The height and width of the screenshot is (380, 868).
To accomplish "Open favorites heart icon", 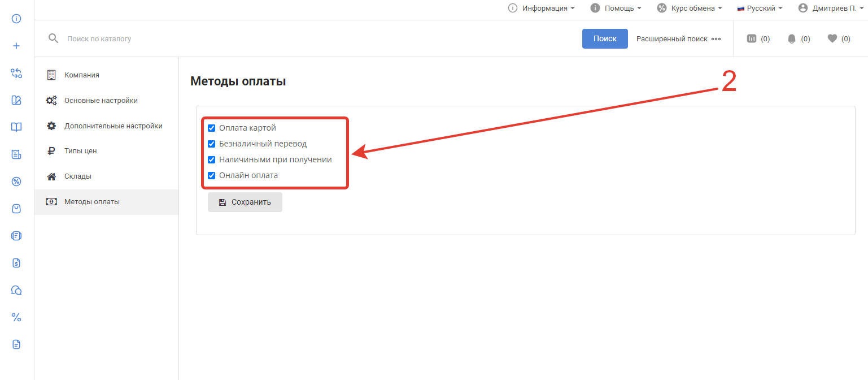I will pyautogui.click(x=832, y=38).
